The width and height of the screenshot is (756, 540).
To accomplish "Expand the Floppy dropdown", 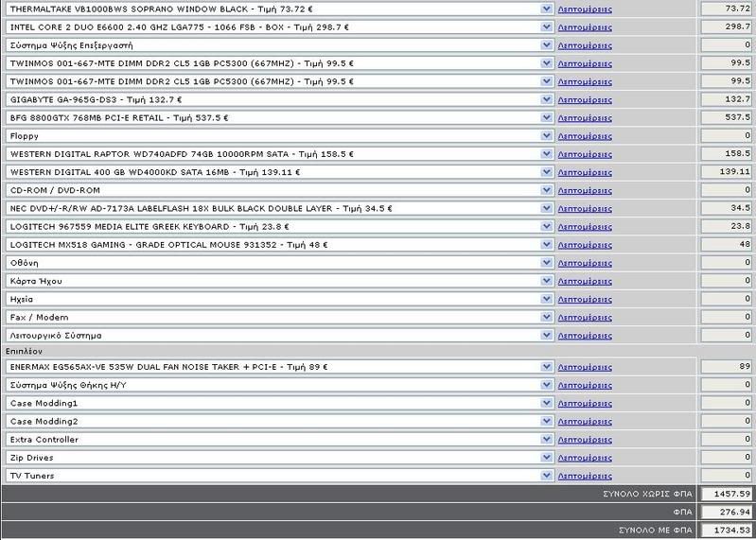I will click(x=279, y=136).
